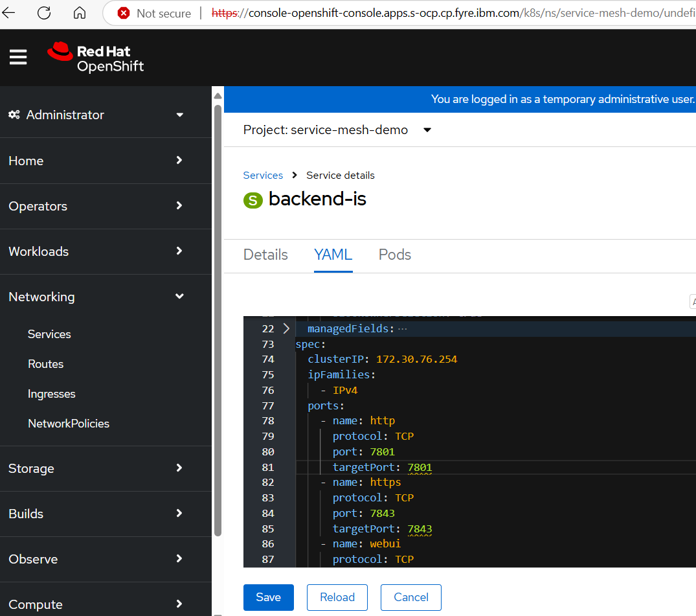696x616 pixels.
Task: Reload the browser page
Action: point(44,13)
